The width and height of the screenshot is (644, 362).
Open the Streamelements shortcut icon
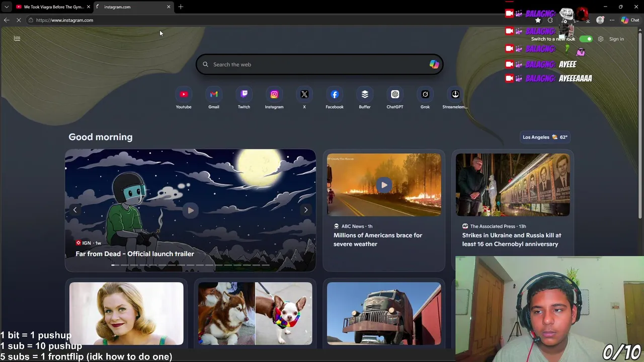(x=455, y=95)
